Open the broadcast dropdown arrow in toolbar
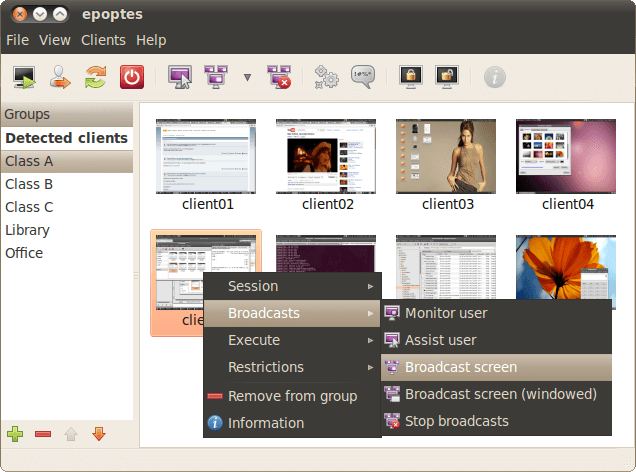Image resolution: width=636 pixels, height=472 pixels. [x=247, y=77]
